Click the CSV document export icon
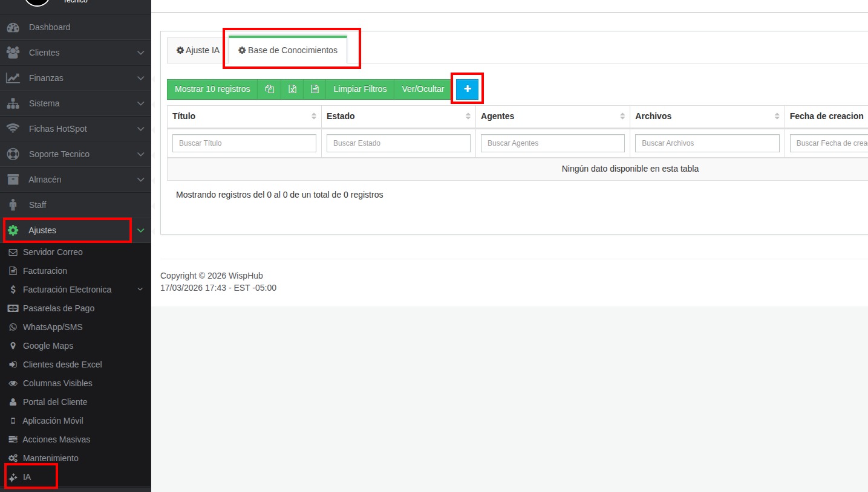 click(315, 89)
